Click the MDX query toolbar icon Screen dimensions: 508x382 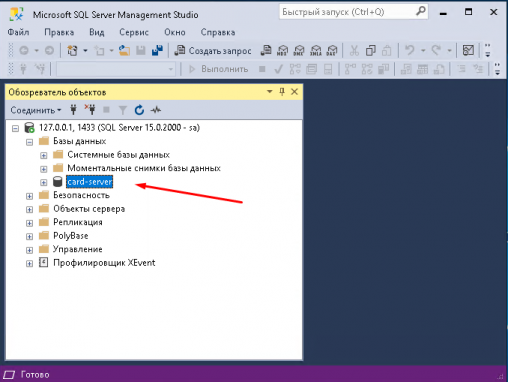coord(282,51)
